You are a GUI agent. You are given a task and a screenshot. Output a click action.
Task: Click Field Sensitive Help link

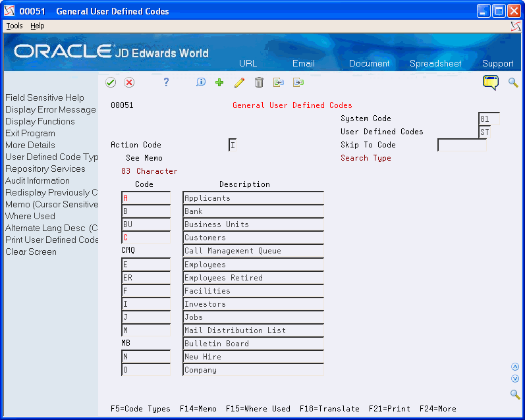(45, 97)
